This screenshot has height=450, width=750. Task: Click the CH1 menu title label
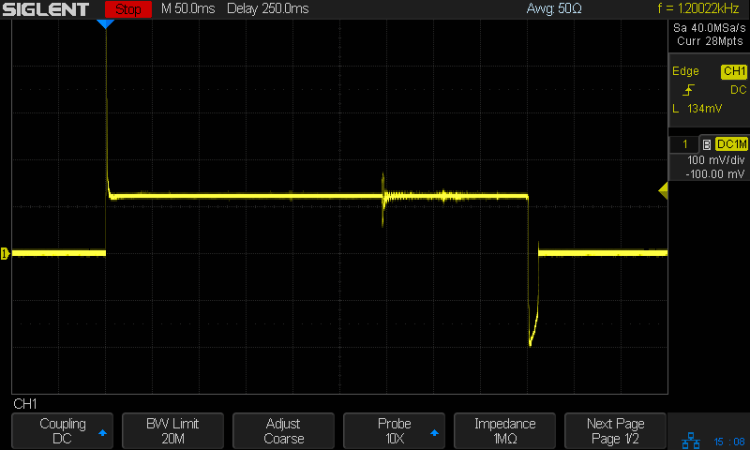[x=25, y=404]
